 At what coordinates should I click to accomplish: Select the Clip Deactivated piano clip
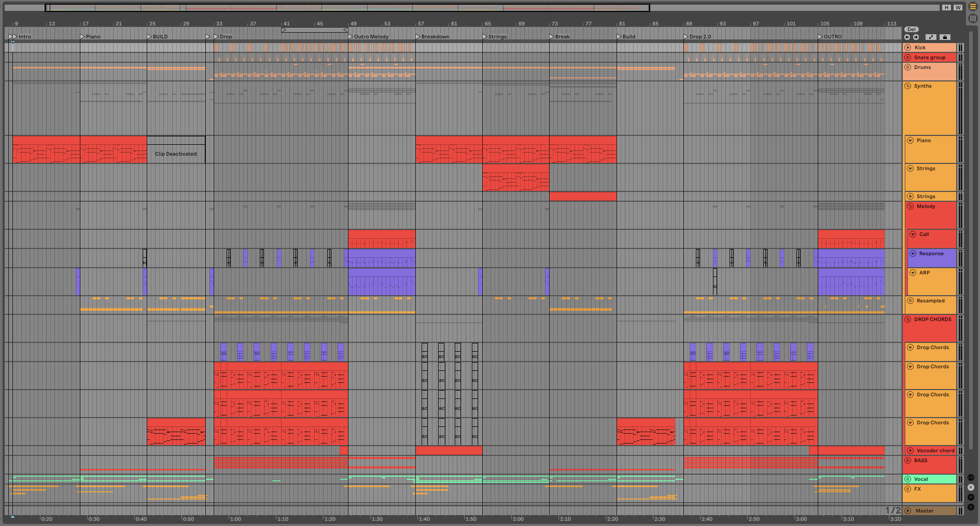176,150
